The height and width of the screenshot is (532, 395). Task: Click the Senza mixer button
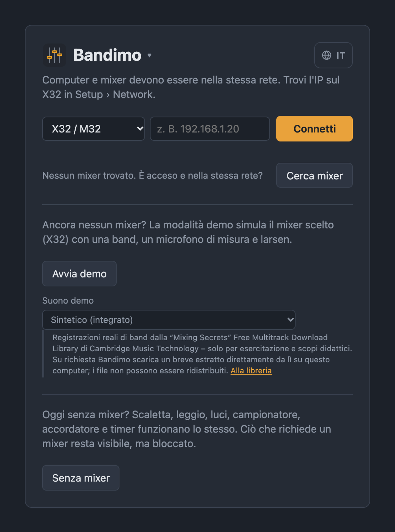tap(81, 478)
